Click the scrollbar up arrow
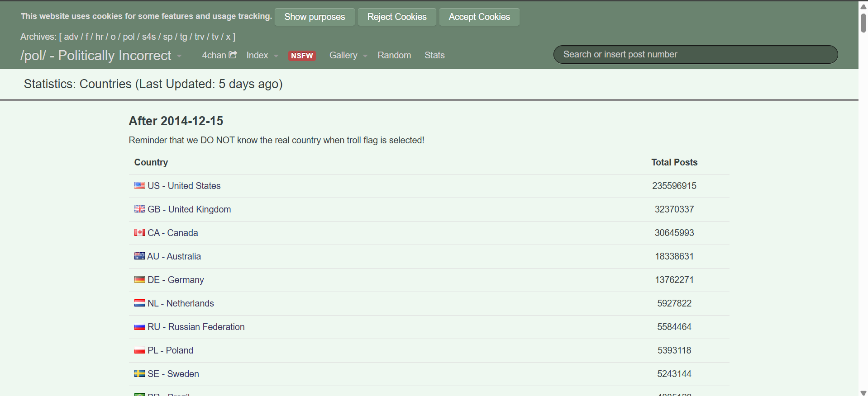Screen dimensions: 868x396 click(x=863, y=6)
